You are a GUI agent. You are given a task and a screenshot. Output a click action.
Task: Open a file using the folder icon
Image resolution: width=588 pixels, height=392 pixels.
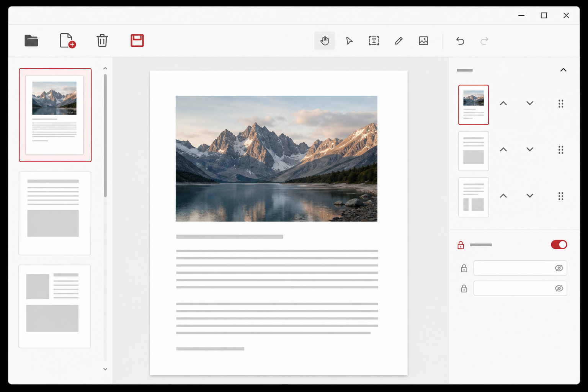[x=31, y=41]
